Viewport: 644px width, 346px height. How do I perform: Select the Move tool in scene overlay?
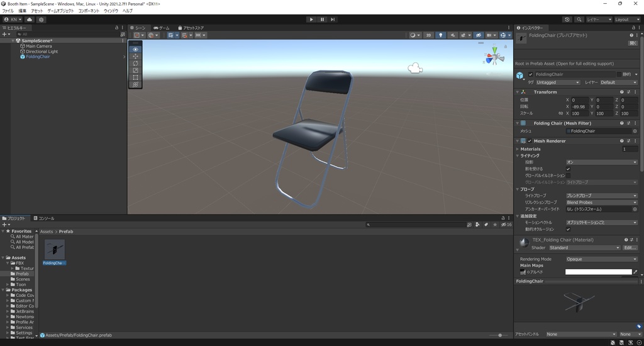136,56
